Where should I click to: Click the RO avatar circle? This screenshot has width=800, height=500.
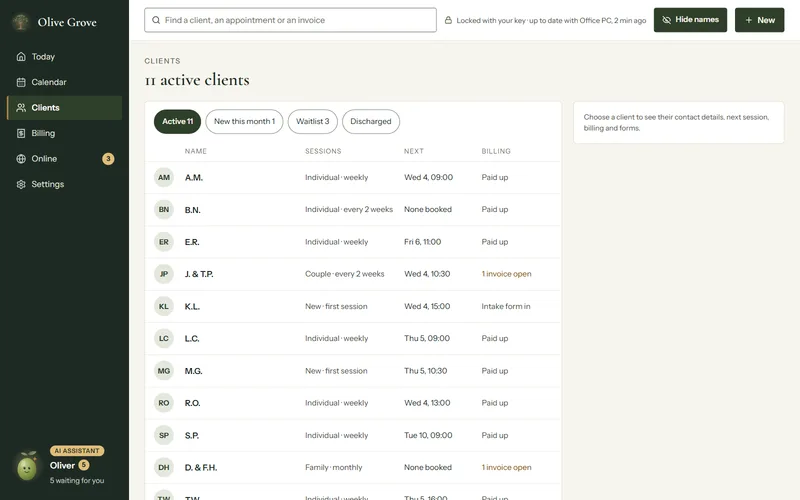pyautogui.click(x=164, y=403)
